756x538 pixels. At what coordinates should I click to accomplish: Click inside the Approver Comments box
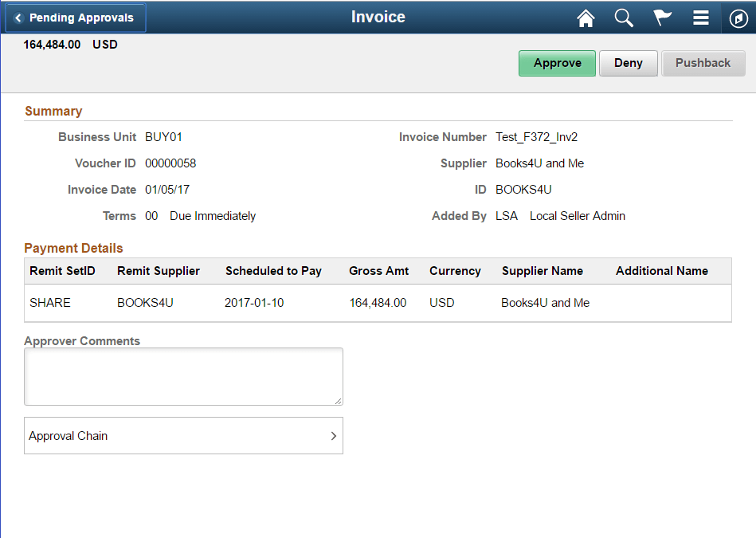pos(183,376)
